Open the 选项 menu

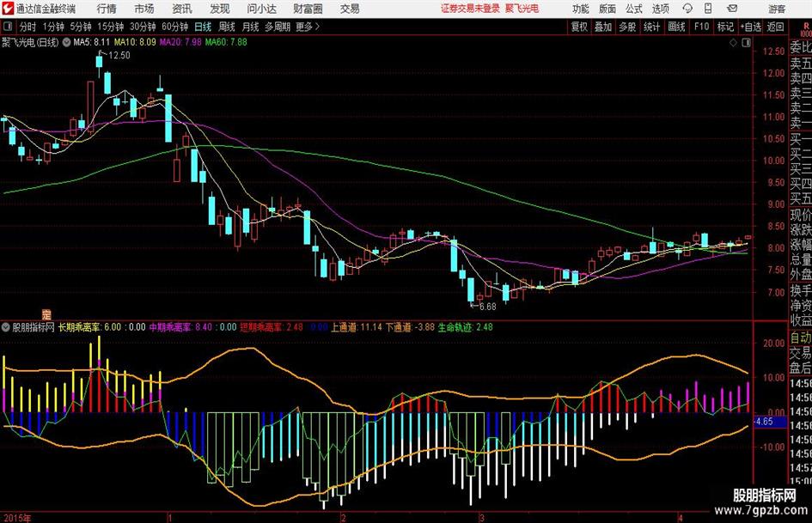(x=660, y=9)
